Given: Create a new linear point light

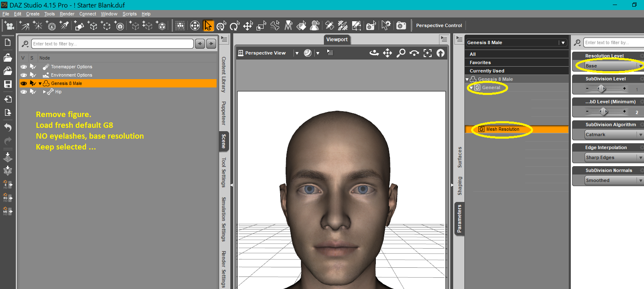Looking at the screenshot, I should pyautogui.click(x=52, y=26).
